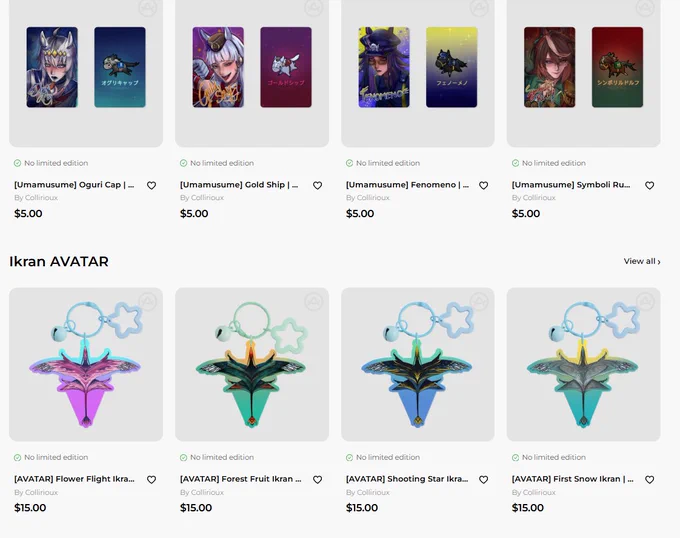This screenshot has height=538, width=680.
Task: Open the pink Flower Flight Ikran keychain image
Action: coord(86,365)
